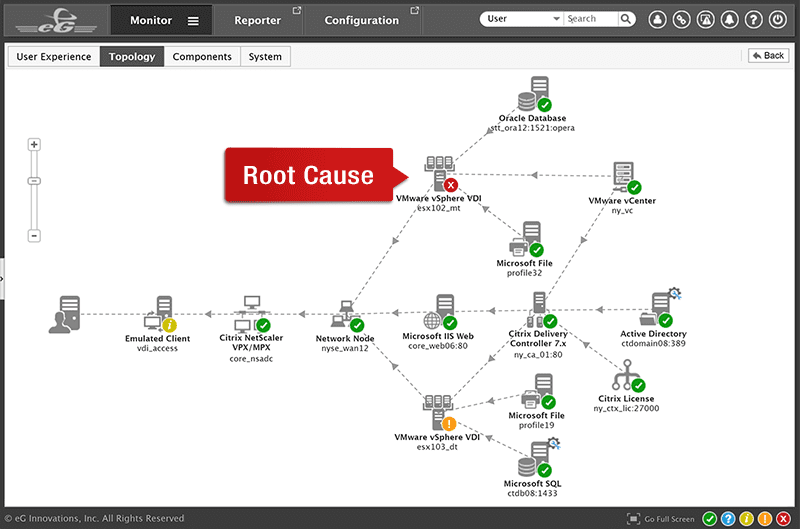The image size is (800, 529).
Task: Click the ny_ca_01:80 label
Action: pos(538,355)
